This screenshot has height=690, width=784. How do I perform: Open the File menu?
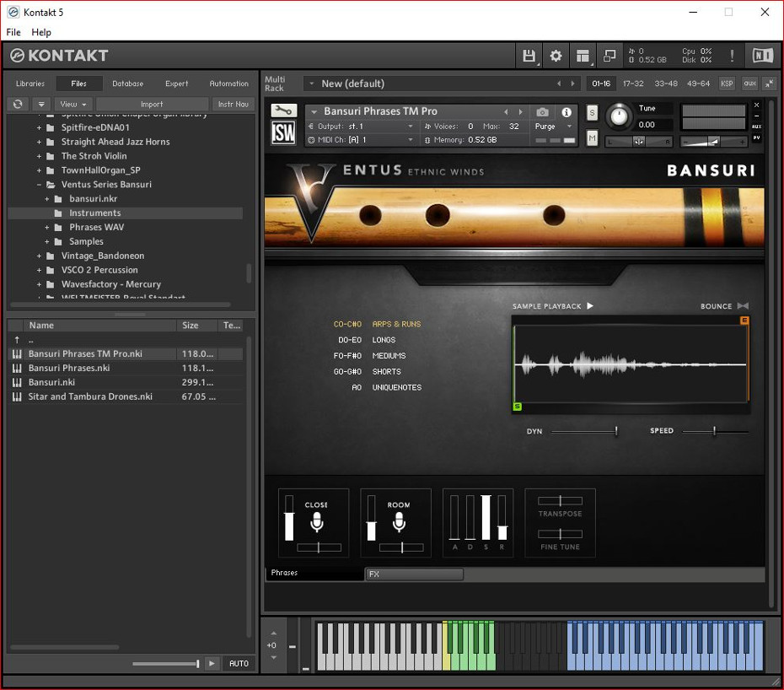tap(13, 32)
